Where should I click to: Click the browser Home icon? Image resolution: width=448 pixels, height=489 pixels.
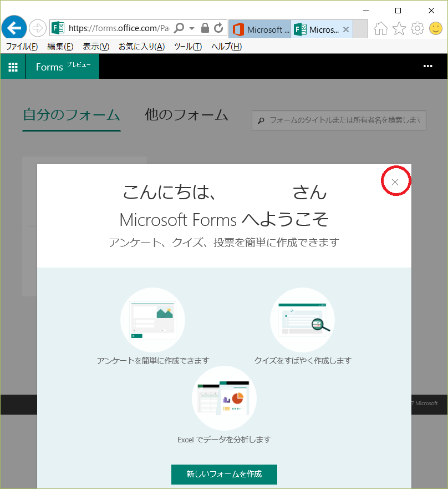pyautogui.click(x=381, y=29)
